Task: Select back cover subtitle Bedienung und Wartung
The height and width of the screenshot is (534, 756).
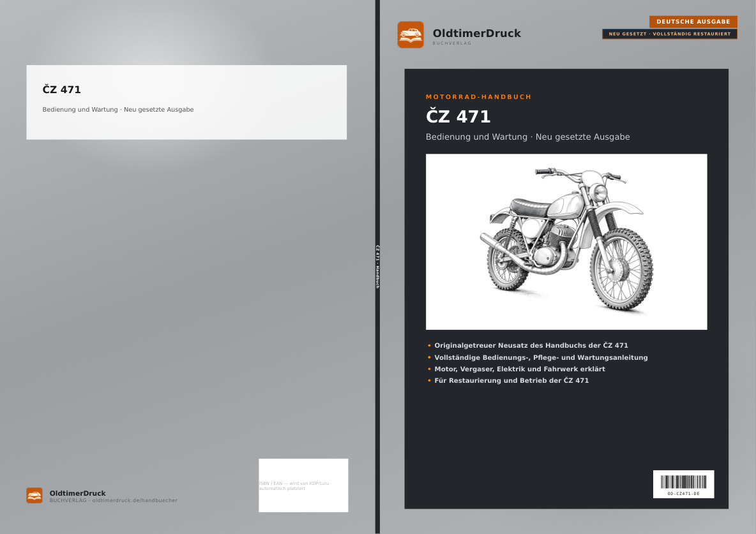Action: pyautogui.click(x=118, y=109)
